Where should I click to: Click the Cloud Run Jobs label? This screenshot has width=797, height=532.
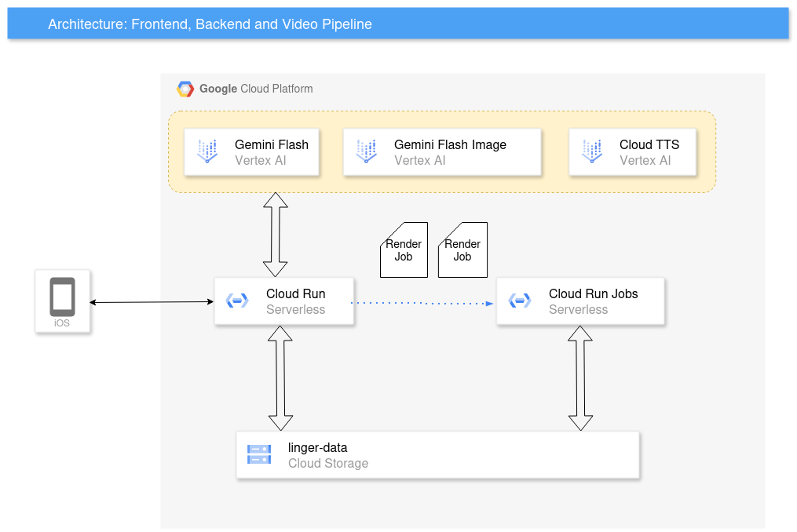[x=593, y=293]
